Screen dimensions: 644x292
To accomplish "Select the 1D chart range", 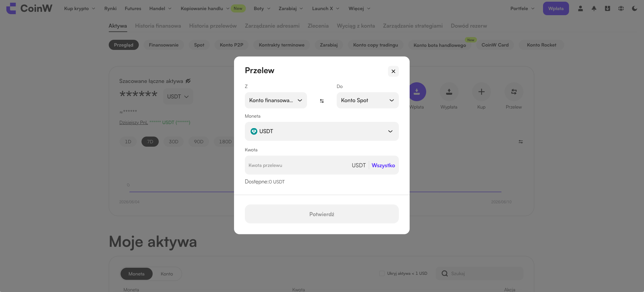I will click(128, 142).
